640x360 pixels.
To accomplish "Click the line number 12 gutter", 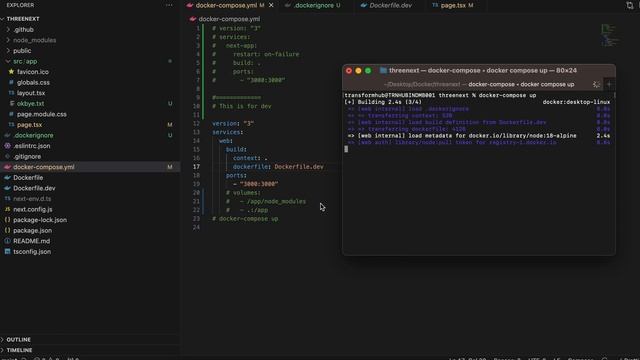I will click(x=196, y=123).
